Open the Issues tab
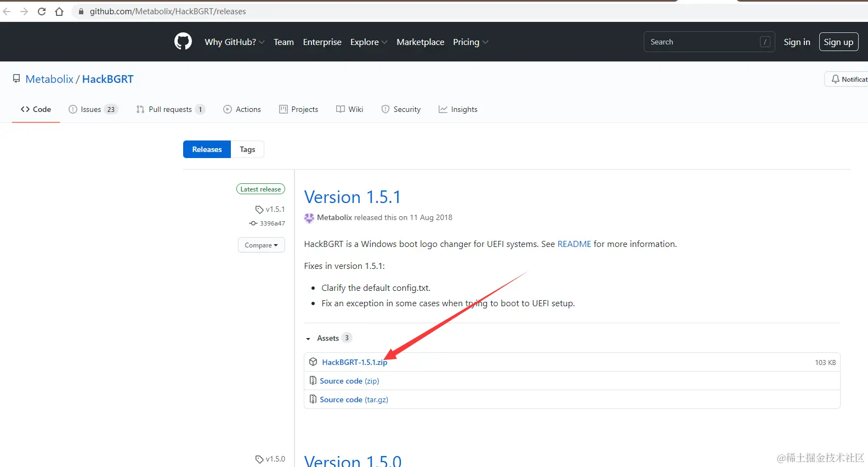This screenshot has width=868, height=467. (x=93, y=109)
